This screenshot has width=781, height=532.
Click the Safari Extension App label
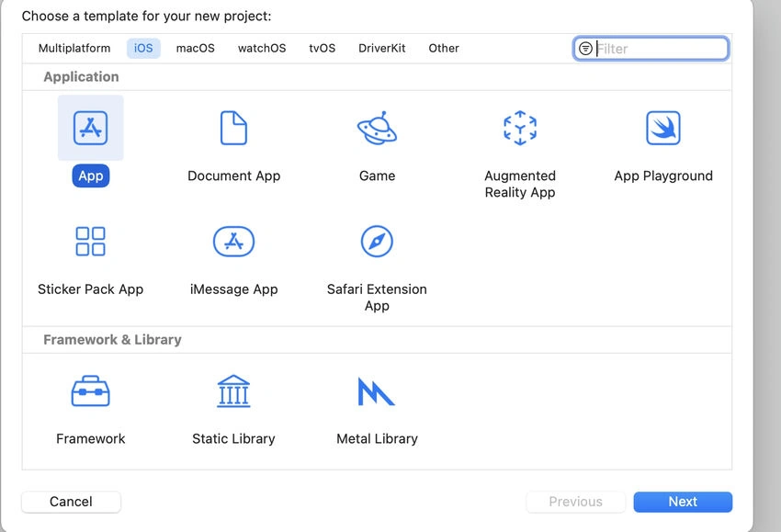[x=377, y=298]
